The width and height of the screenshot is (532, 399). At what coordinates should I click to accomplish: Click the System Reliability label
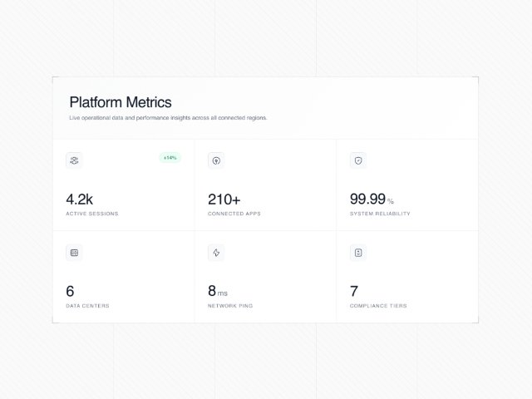coord(379,214)
